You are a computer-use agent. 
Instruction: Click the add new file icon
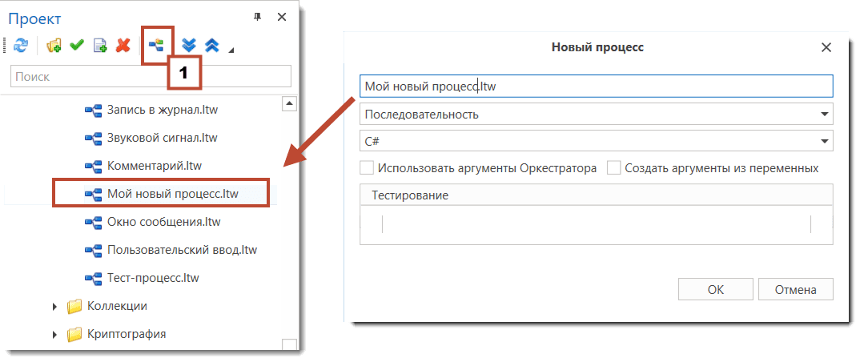100,46
